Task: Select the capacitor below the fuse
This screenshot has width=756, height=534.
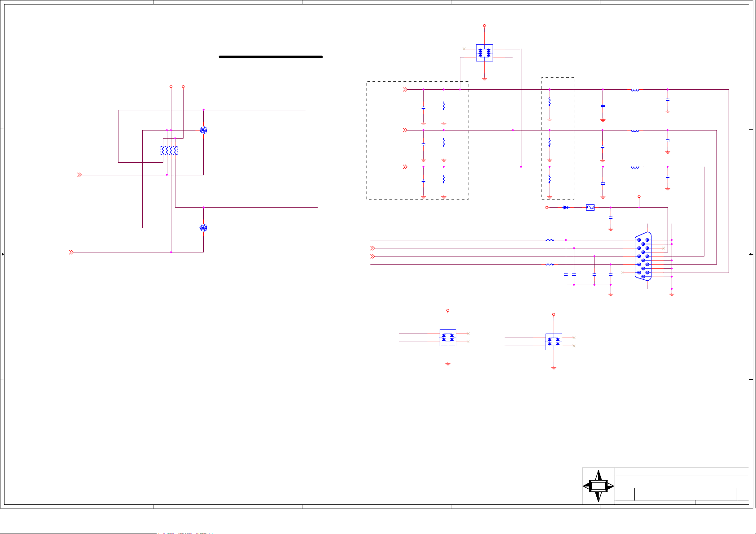Action: [611, 217]
